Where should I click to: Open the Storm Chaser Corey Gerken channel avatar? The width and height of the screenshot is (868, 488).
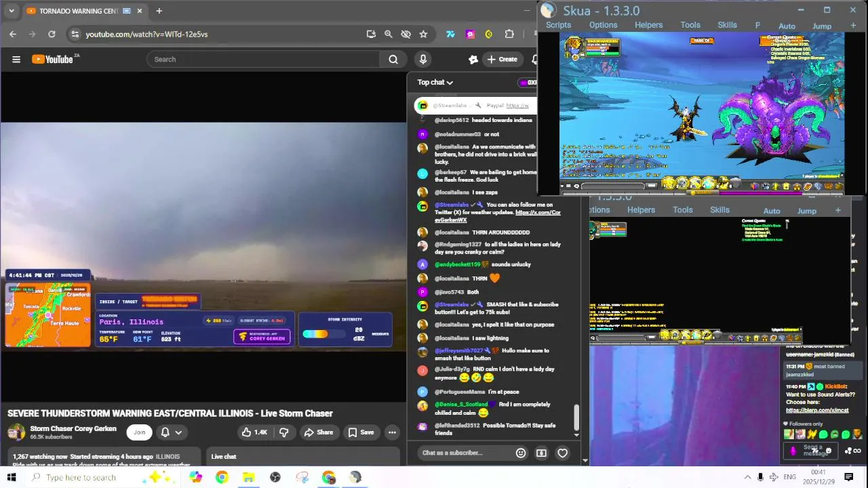point(16,432)
